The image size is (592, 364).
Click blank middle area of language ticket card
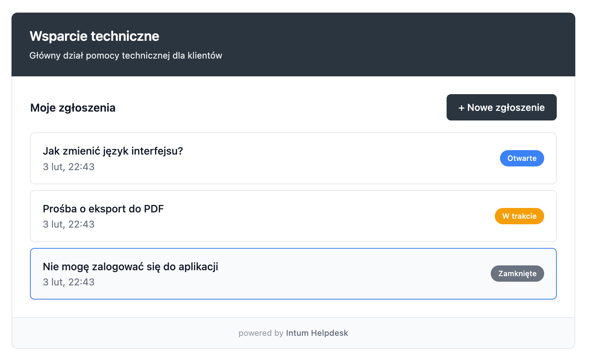315,158
